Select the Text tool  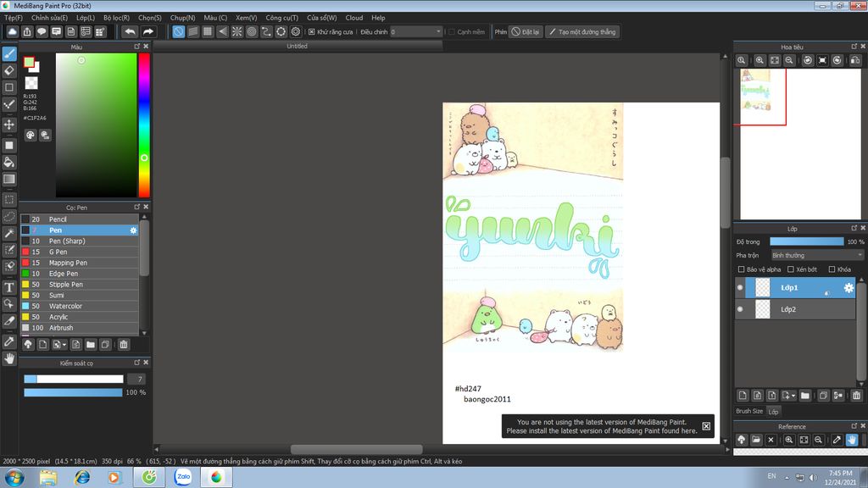[9, 287]
